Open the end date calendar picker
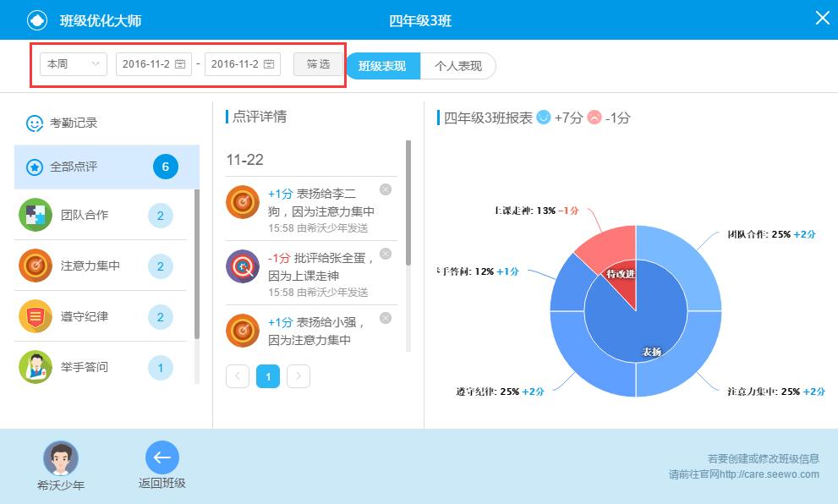 point(269,64)
